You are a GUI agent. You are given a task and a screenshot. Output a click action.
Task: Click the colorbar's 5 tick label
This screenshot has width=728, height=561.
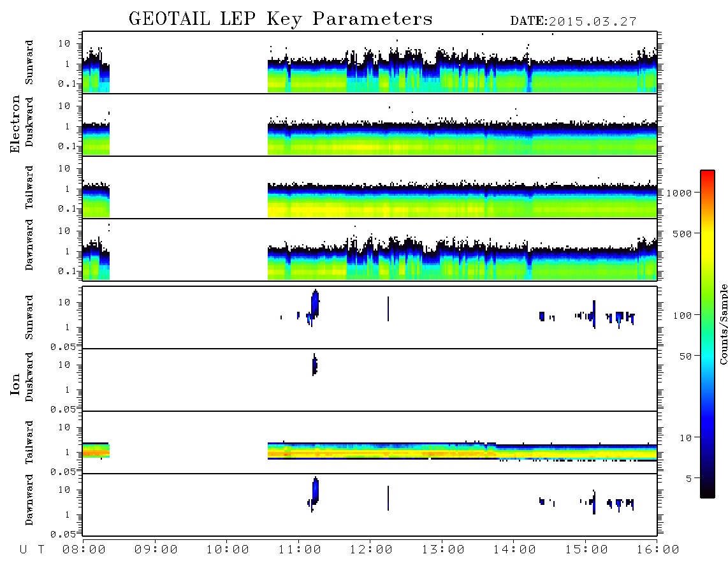click(689, 479)
